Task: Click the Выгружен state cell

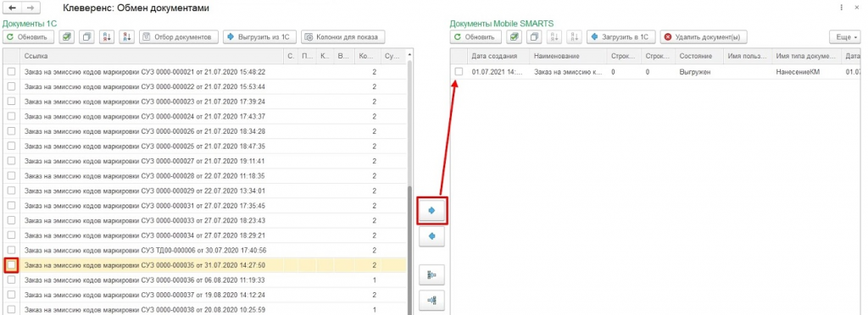Action: [698, 72]
